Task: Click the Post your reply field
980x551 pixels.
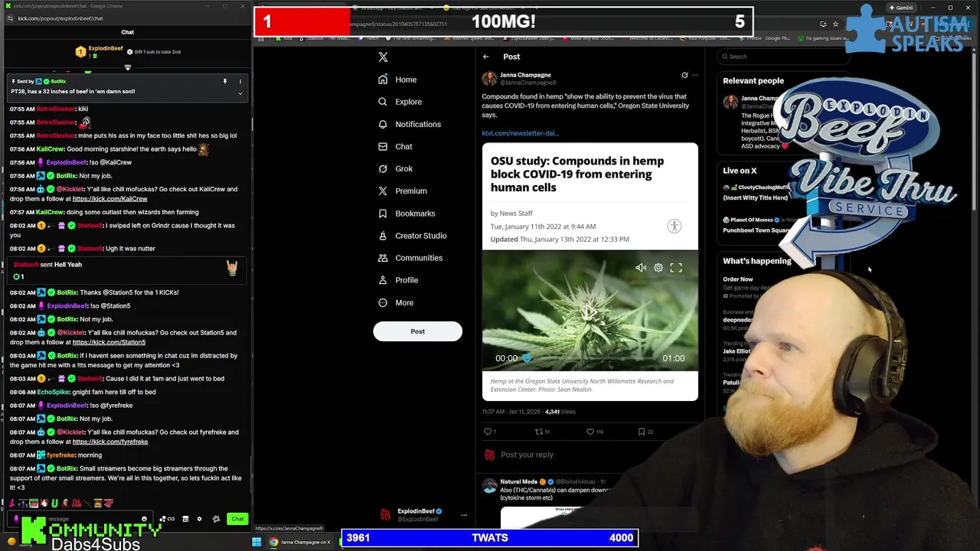Action: pyautogui.click(x=527, y=455)
